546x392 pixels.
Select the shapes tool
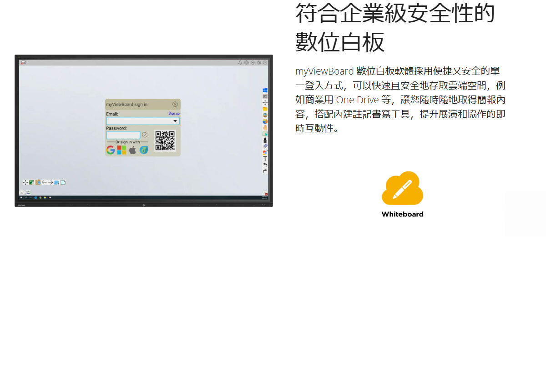pos(265,152)
